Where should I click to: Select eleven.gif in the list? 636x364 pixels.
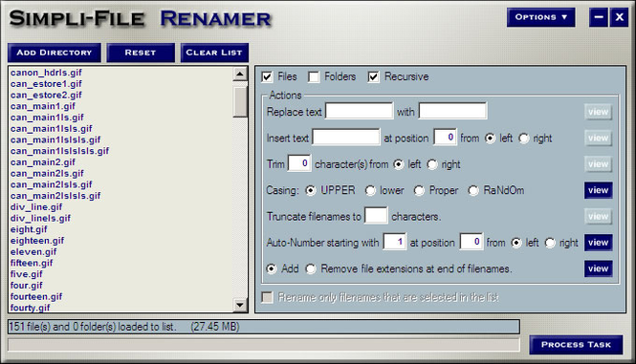tap(33, 252)
